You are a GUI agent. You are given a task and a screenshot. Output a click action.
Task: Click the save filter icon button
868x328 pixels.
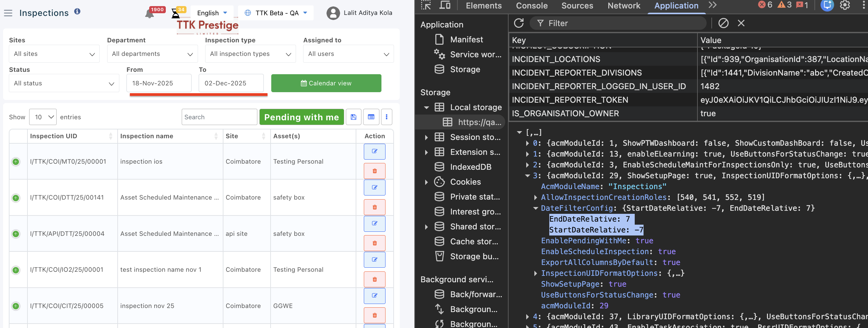pos(353,117)
